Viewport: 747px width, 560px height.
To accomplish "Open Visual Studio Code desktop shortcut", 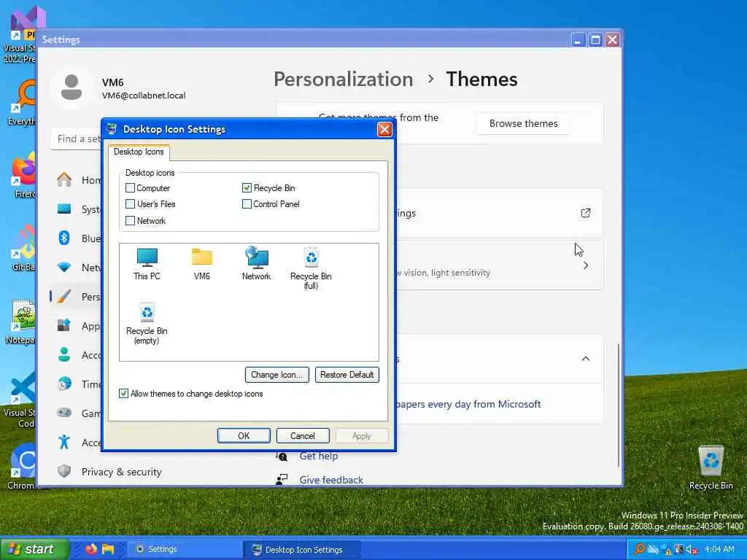I will [21, 399].
